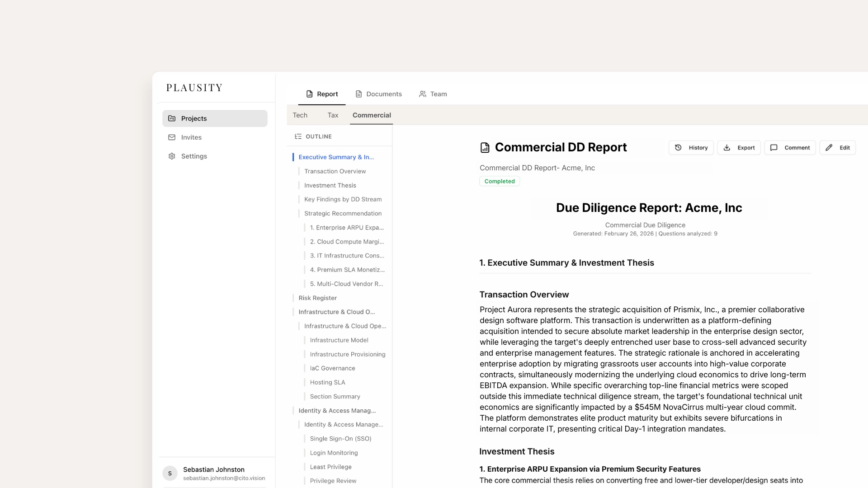Screen dimensions: 868x488
Task: Click the Report tab's document icon
Action: (310, 94)
